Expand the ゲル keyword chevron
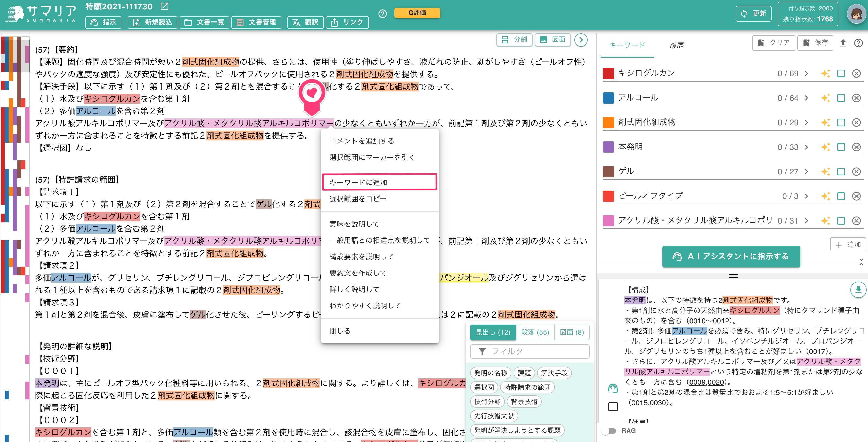The height and width of the screenshot is (442, 868). 806,172
